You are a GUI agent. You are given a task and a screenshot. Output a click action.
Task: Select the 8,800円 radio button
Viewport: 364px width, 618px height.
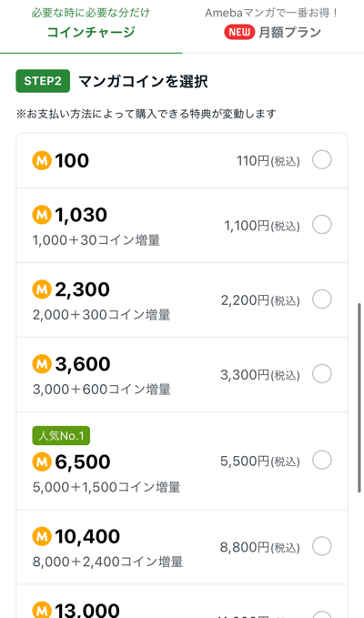(322, 546)
